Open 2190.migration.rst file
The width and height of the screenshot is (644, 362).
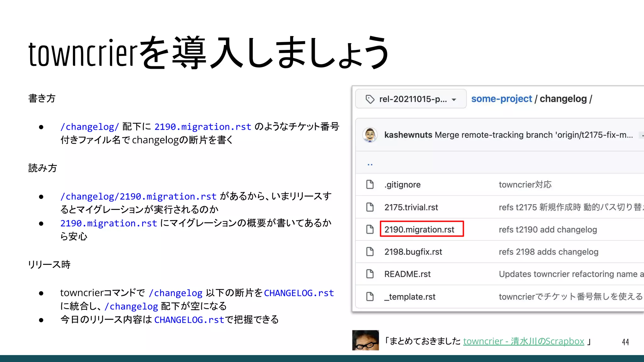419,230
